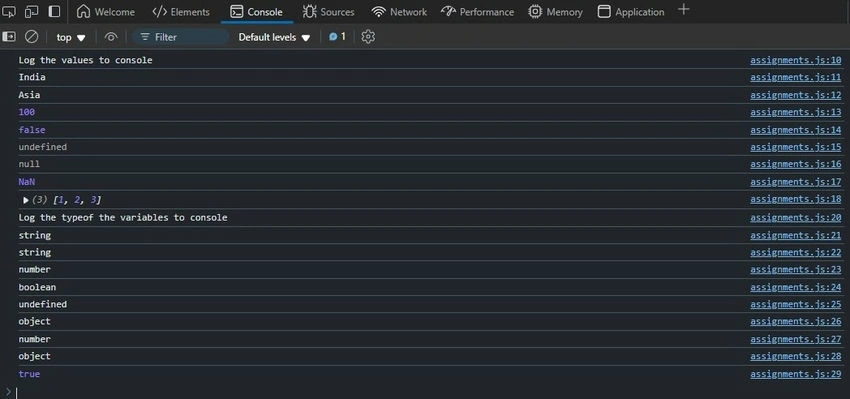Click the purple 100 number output
This screenshot has width=850, height=399.
(x=27, y=112)
